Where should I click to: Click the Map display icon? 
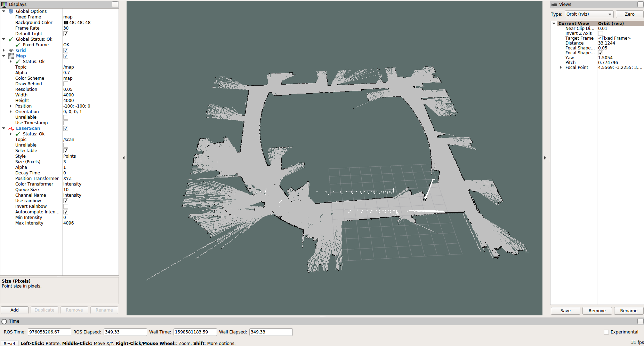pyautogui.click(x=11, y=56)
